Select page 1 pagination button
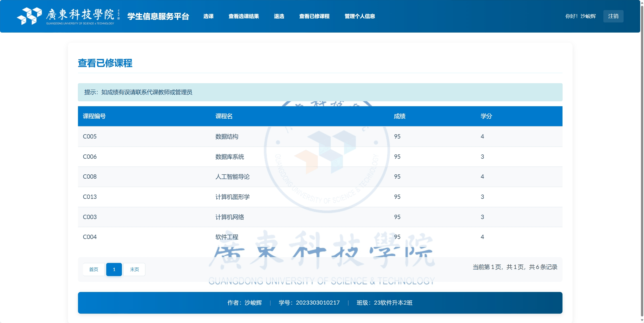The height and width of the screenshot is (323, 644). [114, 270]
